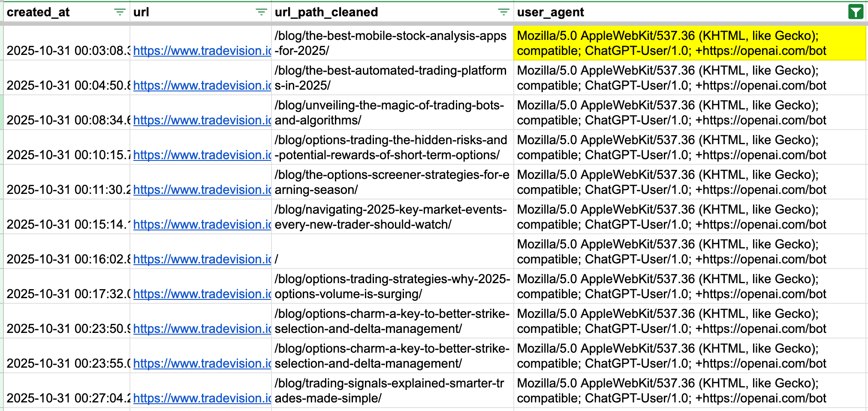
Task: Select the options-volume-is-surging path cell
Action: tap(392, 286)
